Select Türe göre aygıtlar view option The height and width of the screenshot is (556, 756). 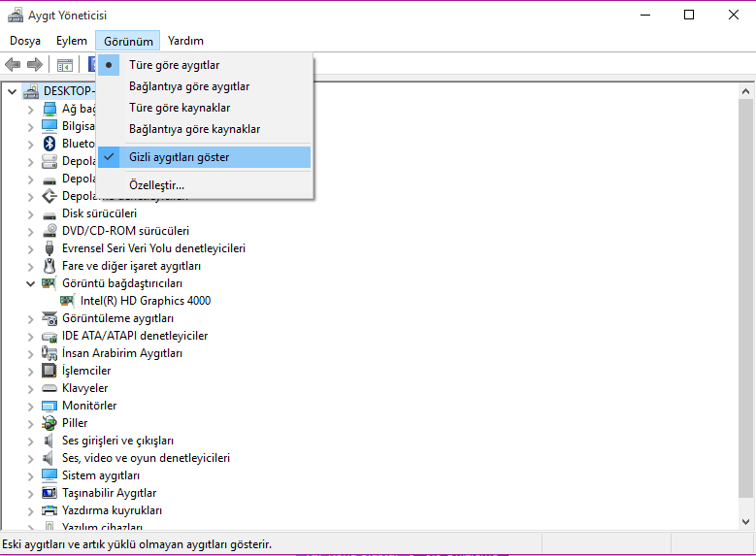[x=204, y=65]
